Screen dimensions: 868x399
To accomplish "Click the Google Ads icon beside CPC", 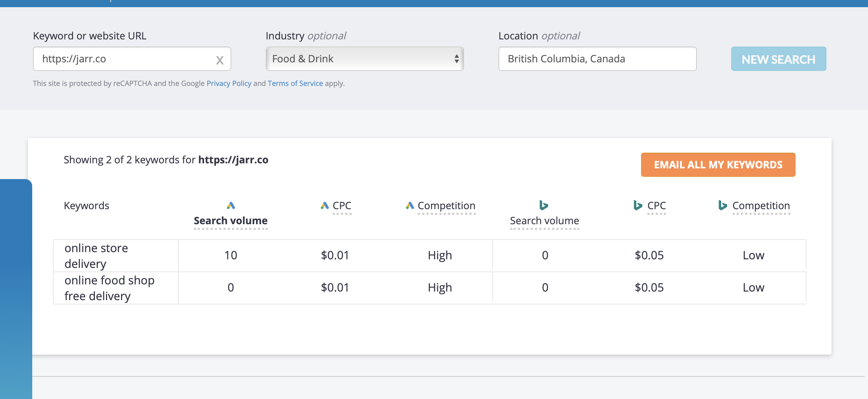I will pos(324,205).
